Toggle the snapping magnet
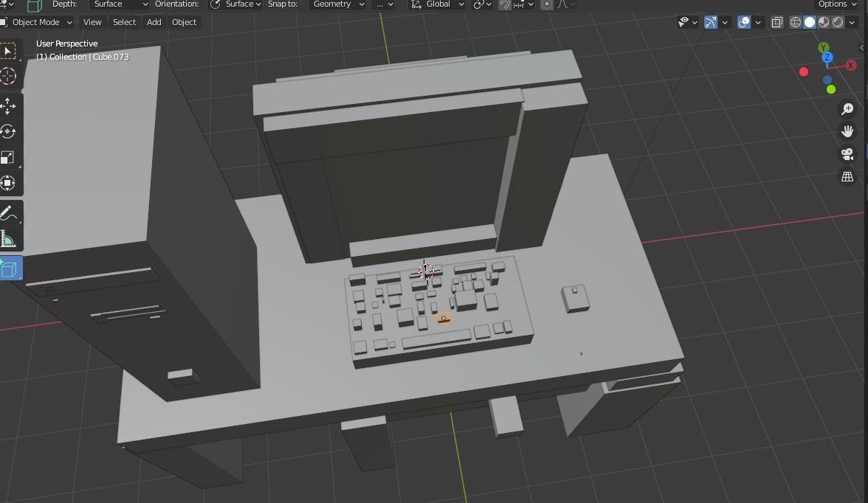Viewport: 868px width, 503px height. click(505, 4)
